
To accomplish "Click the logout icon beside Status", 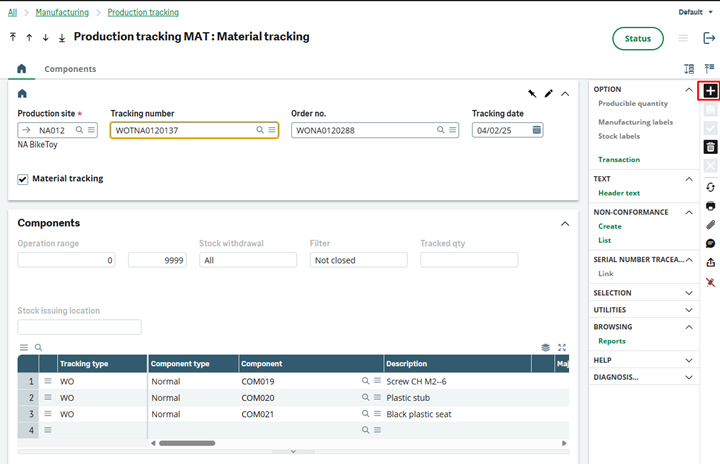I will [x=709, y=38].
